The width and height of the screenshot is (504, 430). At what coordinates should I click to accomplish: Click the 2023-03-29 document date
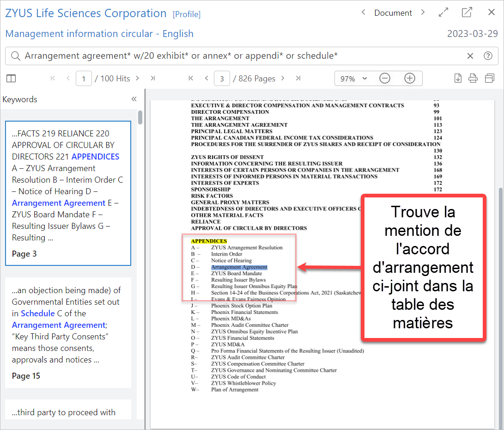pos(473,33)
